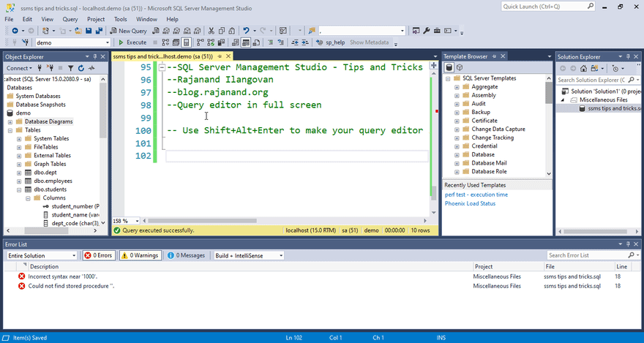Click the sp_help toolbar button
Screen dimensions: 644x343
point(332,42)
